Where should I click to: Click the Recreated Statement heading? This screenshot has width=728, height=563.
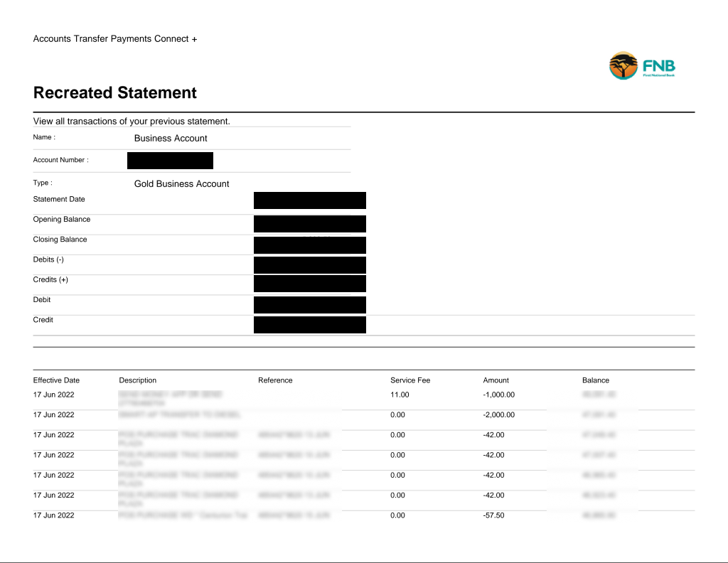[115, 93]
